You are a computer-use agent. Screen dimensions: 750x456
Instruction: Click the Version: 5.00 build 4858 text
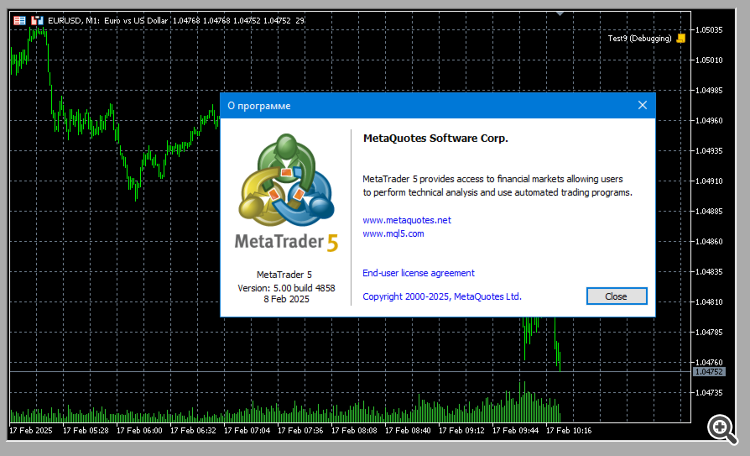point(287,288)
